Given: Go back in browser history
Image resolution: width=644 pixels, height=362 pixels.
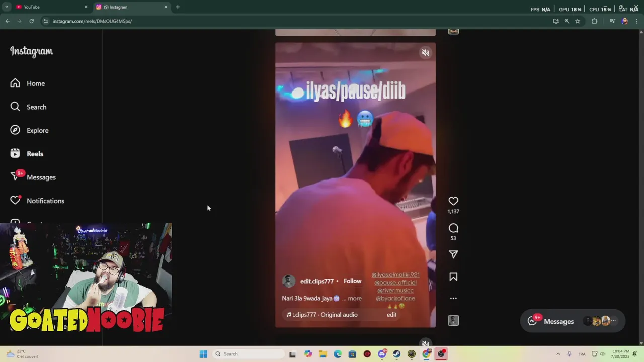Looking at the screenshot, I should (x=8, y=21).
